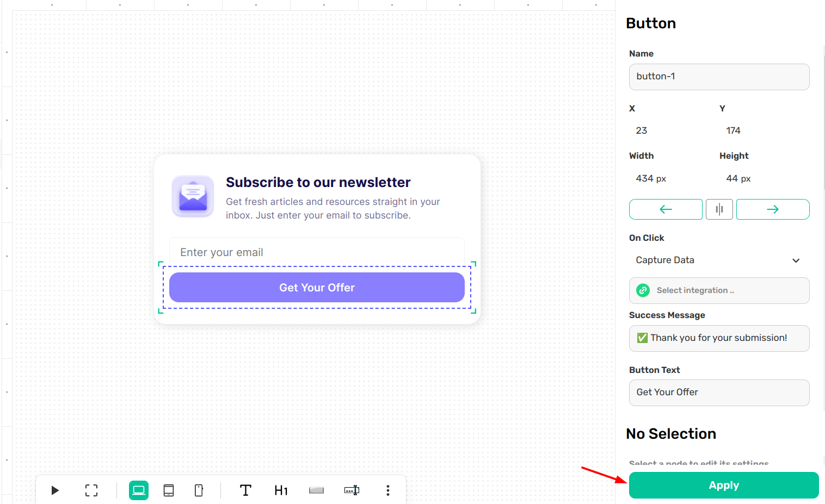The height and width of the screenshot is (504, 825).
Task: Click the Get Your Offer button on canvas
Action: (317, 288)
